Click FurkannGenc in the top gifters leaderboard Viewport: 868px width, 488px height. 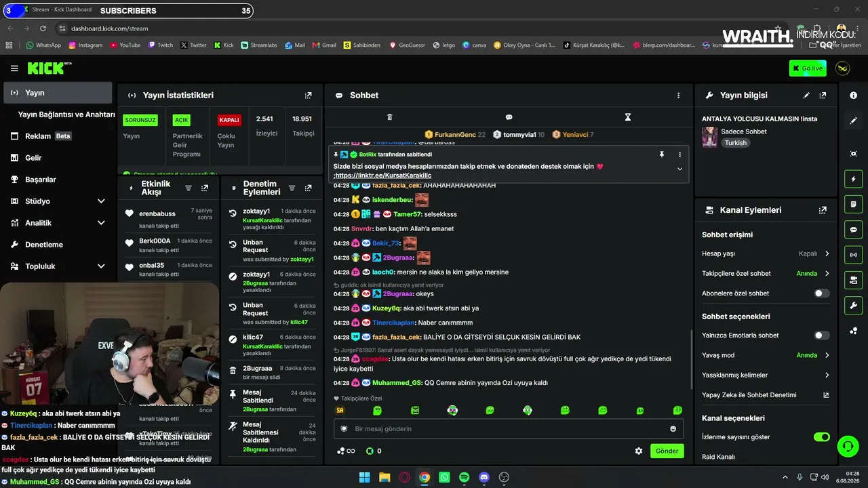(455, 135)
